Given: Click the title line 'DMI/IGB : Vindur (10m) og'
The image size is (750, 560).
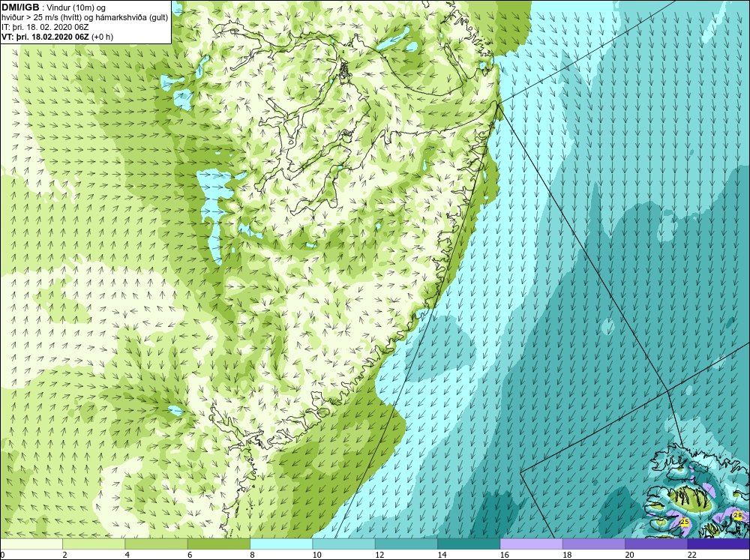Looking at the screenshot, I should (x=53, y=7).
